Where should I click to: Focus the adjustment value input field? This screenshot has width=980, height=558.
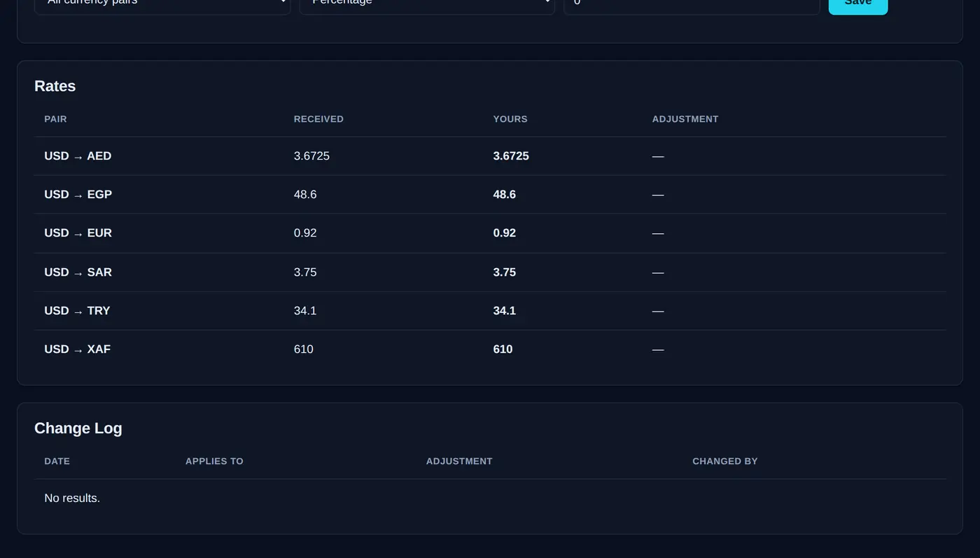pos(692,6)
